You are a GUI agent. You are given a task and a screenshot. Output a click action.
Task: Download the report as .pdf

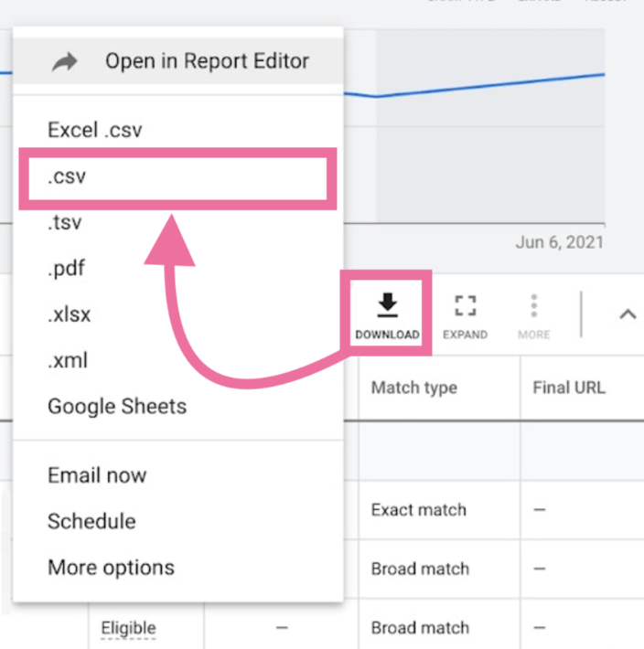point(178,268)
